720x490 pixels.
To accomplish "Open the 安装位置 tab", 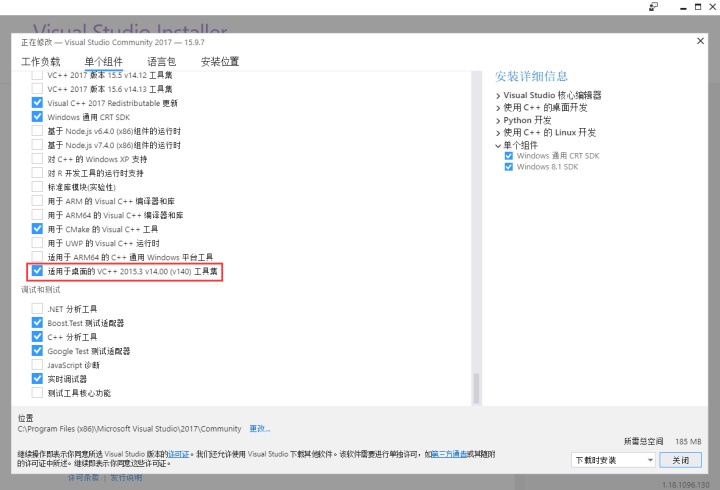I will (x=220, y=62).
